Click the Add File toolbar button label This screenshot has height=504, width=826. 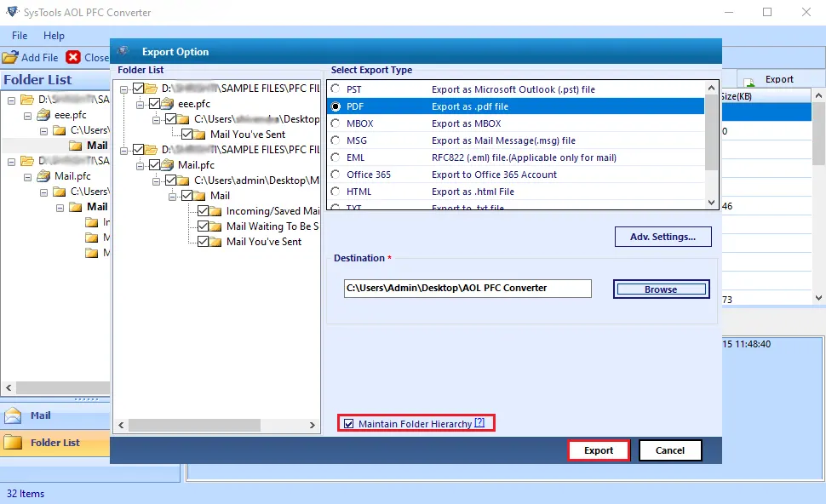pyautogui.click(x=39, y=57)
